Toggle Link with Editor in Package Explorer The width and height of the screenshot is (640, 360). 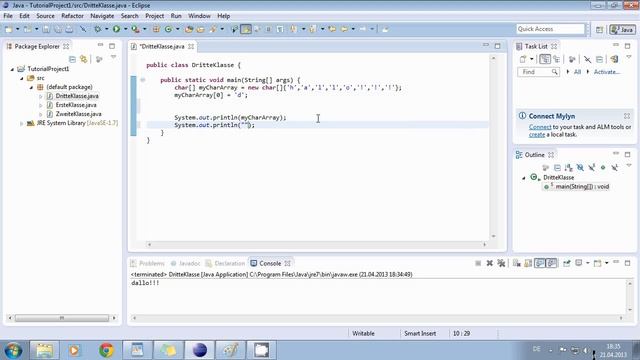84,59
